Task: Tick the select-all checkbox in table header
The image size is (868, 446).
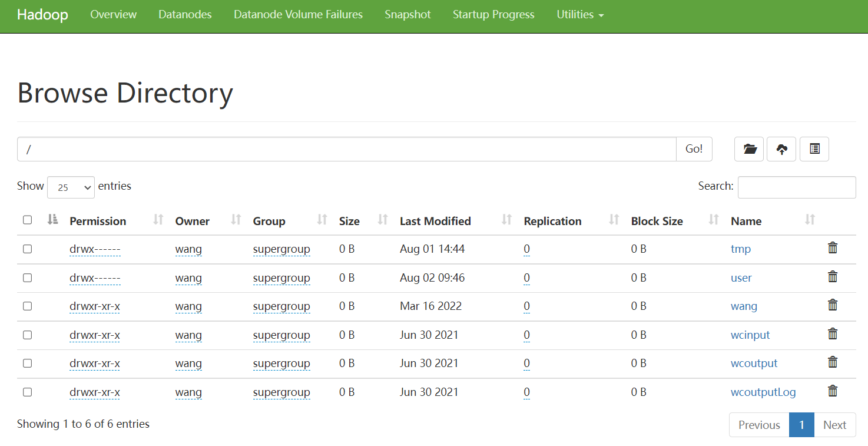Action: pos(27,220)
